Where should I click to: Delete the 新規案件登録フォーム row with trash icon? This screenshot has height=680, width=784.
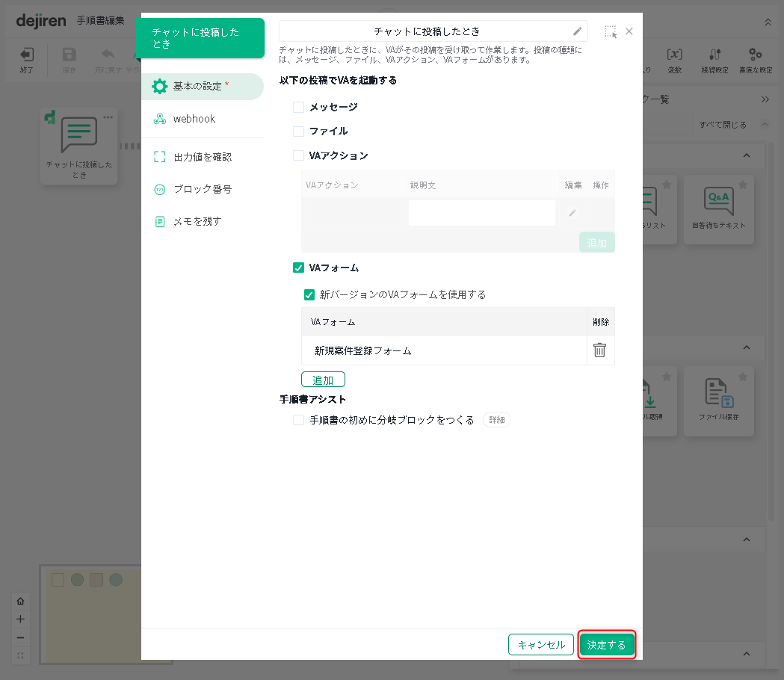pos(599,350)
